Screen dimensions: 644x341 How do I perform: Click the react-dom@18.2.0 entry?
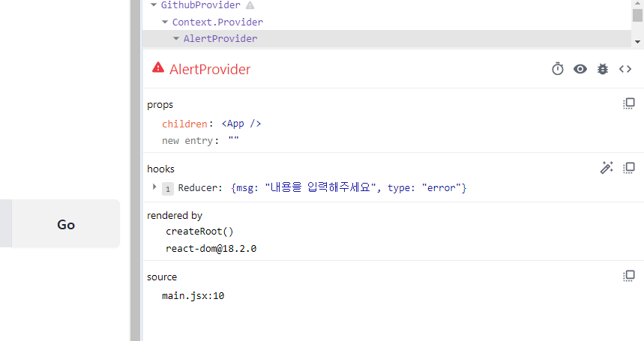[x=211, y=248]
